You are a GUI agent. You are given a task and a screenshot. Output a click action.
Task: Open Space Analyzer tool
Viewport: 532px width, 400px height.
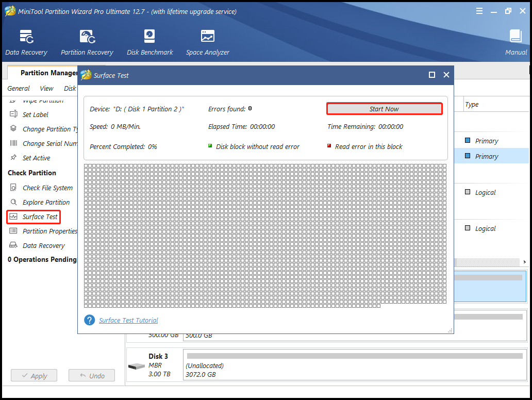(x=207, y=42)
